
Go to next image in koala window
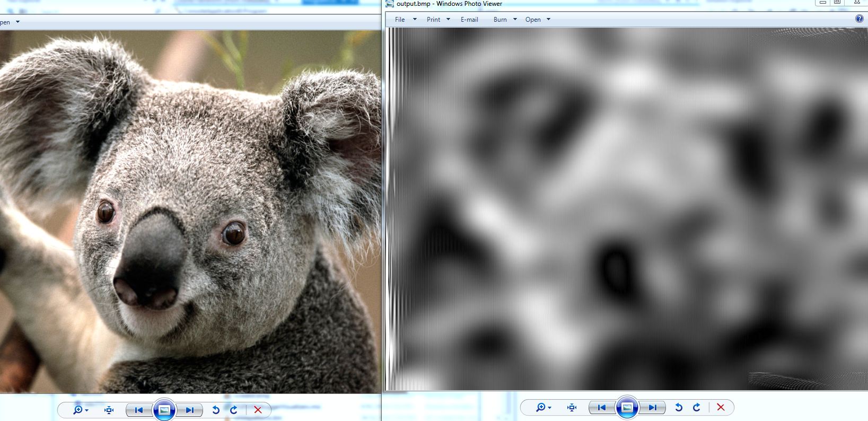click(189, 410)
